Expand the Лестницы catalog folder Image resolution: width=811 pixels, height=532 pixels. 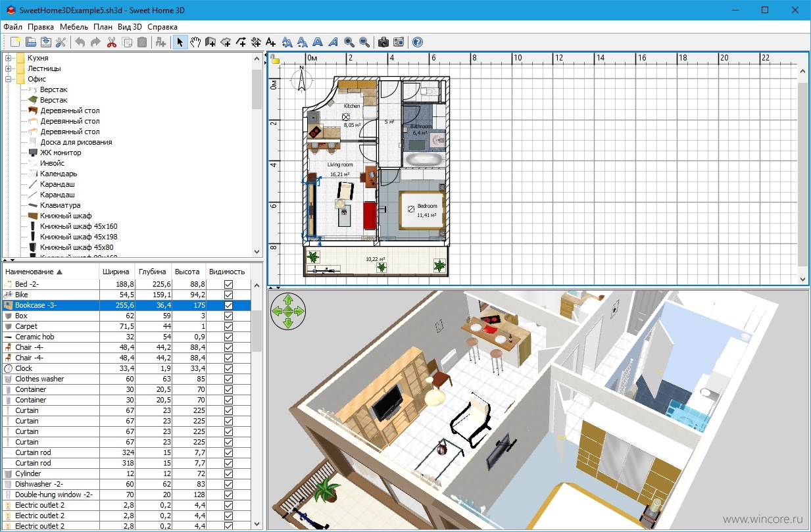(9, 68)
